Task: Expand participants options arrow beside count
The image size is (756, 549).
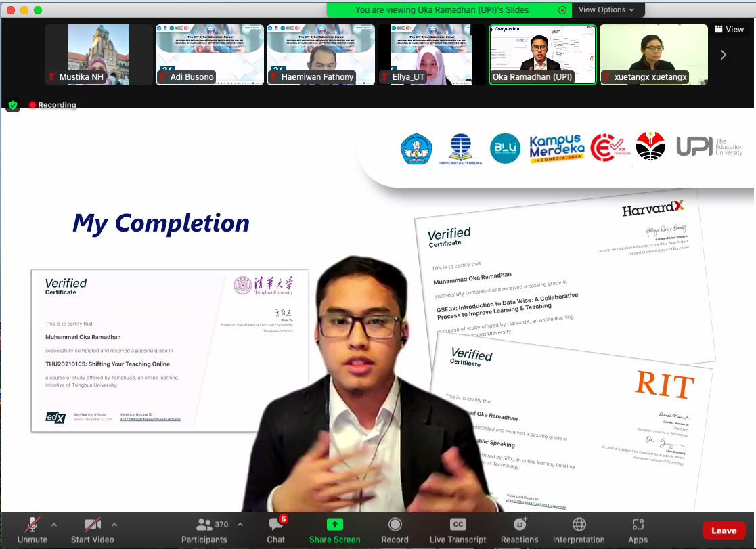Action: click(240, 525)
